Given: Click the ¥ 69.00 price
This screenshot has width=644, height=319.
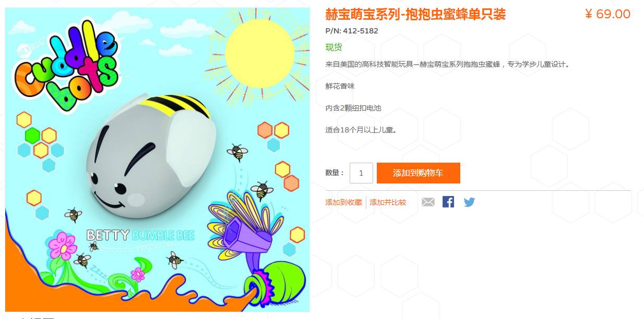Looking at the screenshot, I should [x=607, y=14].
